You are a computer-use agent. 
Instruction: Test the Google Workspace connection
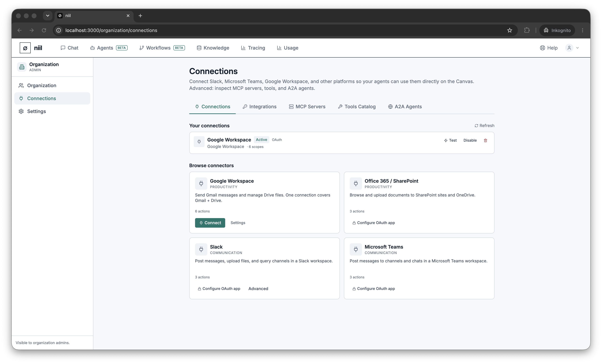(450, 140)
